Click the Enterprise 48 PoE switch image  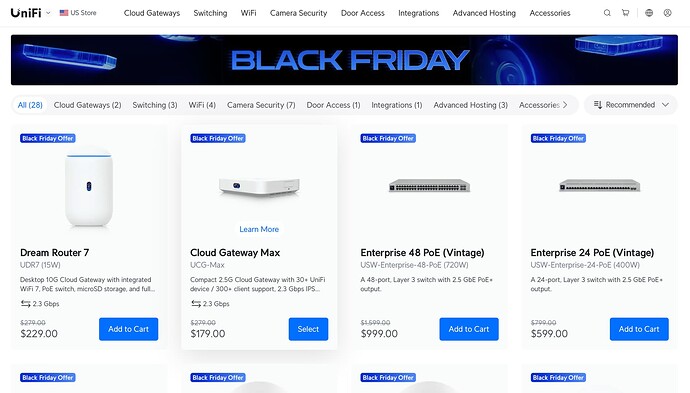(x=429, y=186)
